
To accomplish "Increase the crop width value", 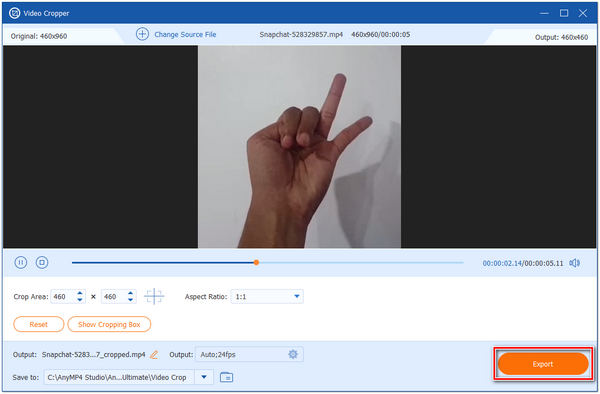I will (x=80, y=293).
